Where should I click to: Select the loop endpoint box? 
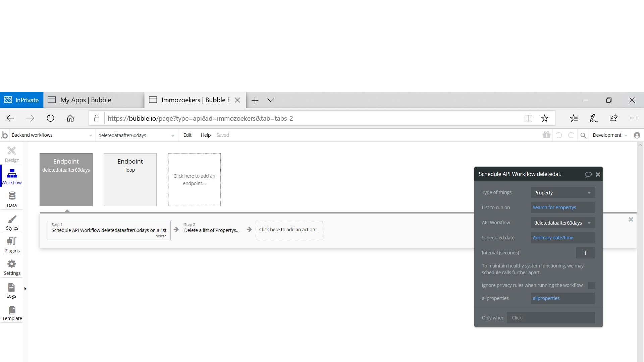130,180
